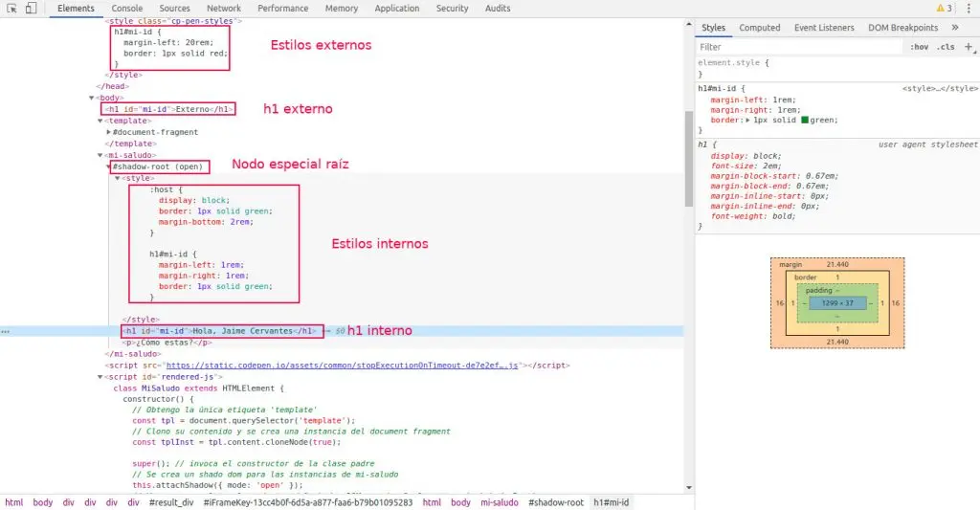This screenshot has width=980, height=510.
Task: Click mi-saludo in the breadcrumb bar
Action: pyautogui.click(x=500, y=502)
